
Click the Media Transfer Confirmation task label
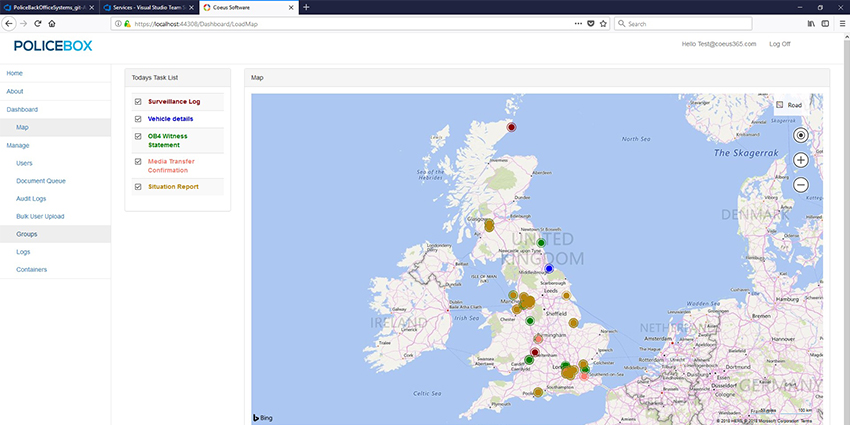tap(170, 165)
